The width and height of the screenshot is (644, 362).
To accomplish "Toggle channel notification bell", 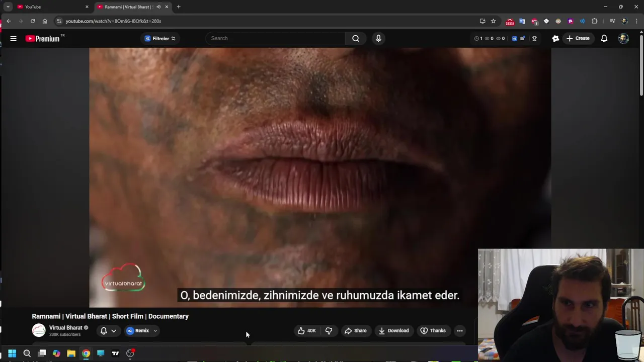I will (x=104, y=331).
